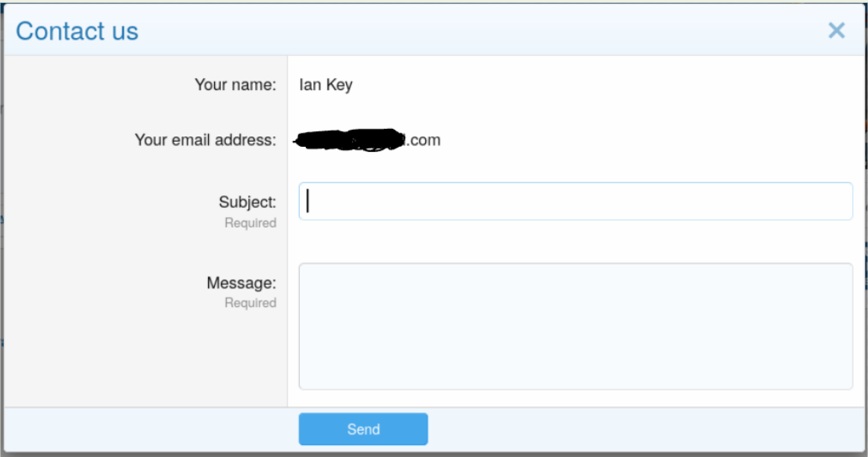
Task: Click the Subject input field
Action: (575, 201)
